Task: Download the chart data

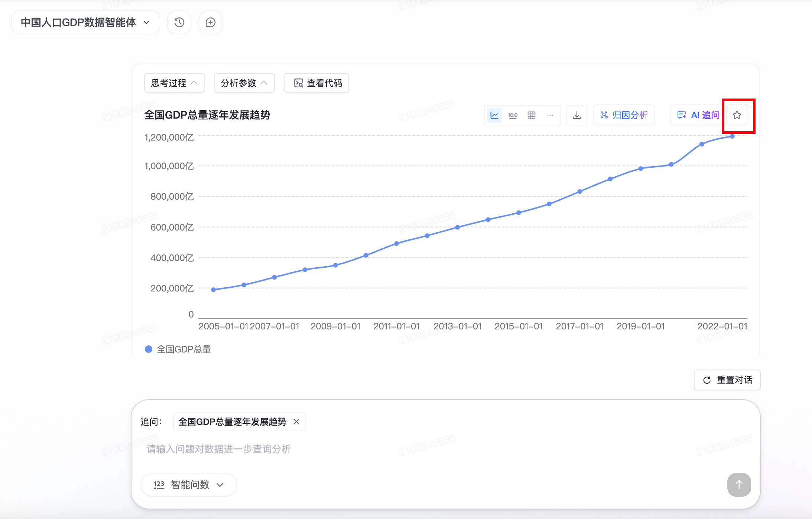Action: (x=577, y=115)
